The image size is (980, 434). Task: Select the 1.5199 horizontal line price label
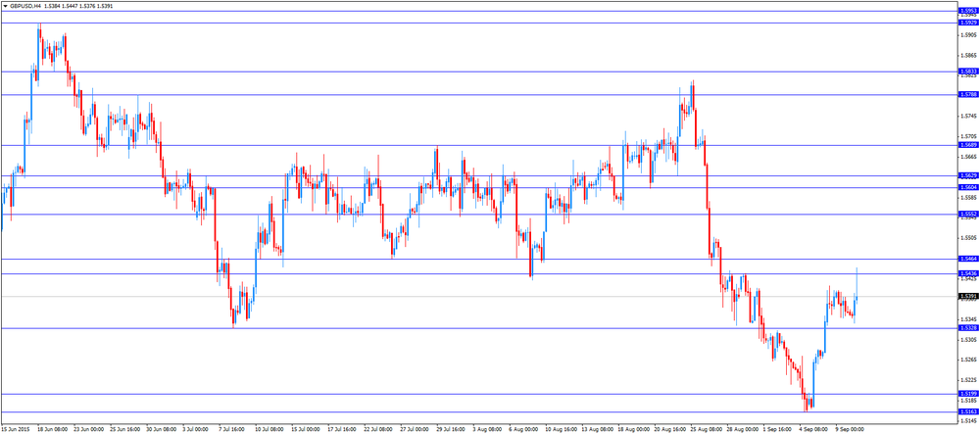pos(968,394)
